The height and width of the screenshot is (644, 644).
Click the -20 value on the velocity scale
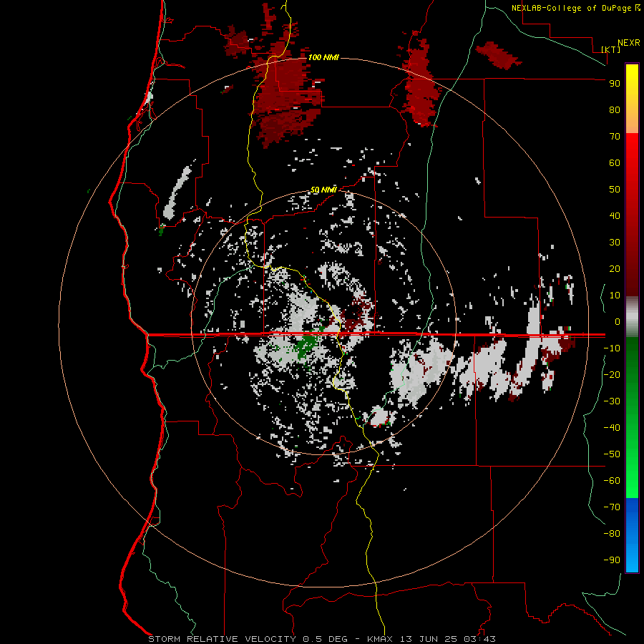pyautogui.click(x=612, y=375)
